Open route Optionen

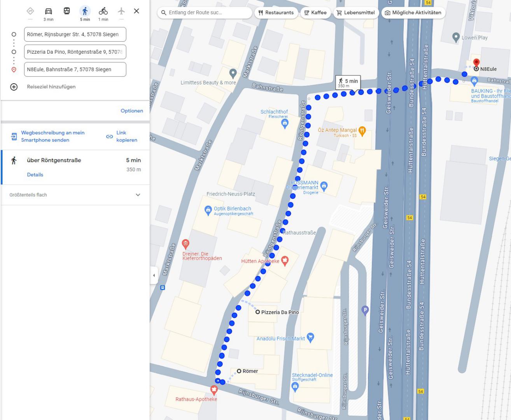click(x=132, y=111)
